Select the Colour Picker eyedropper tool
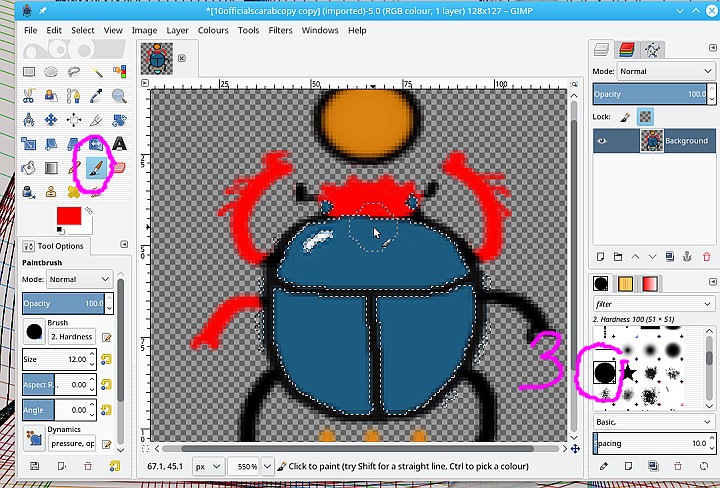 pos(96,95)
